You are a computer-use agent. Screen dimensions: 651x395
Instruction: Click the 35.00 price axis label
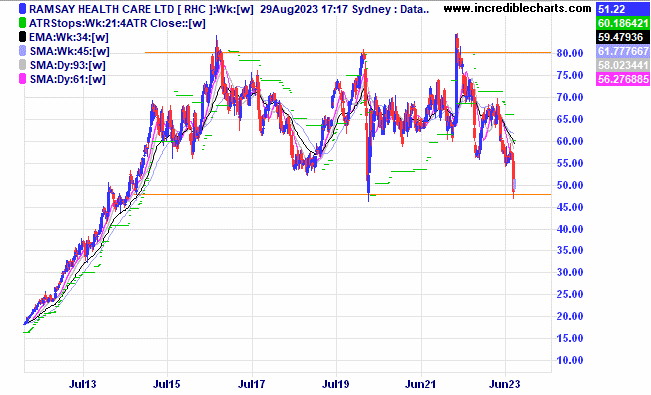pos(570,250)
